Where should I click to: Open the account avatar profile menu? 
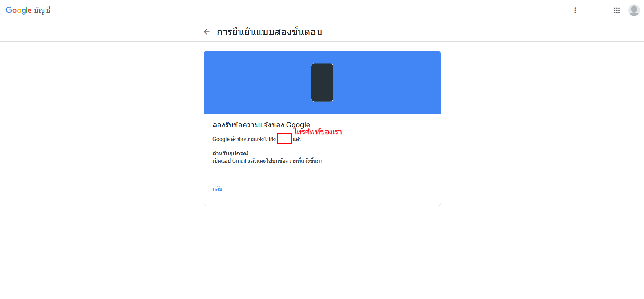pos(634,10)
